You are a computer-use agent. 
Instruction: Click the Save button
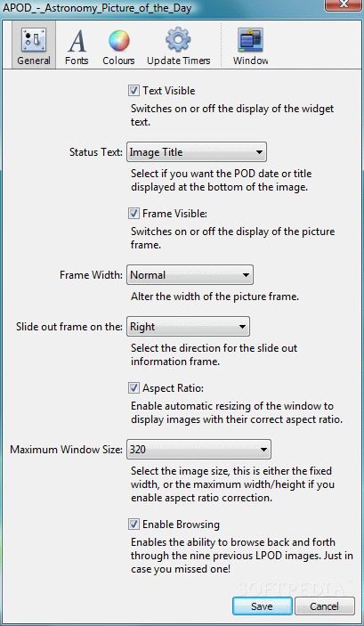263,606
